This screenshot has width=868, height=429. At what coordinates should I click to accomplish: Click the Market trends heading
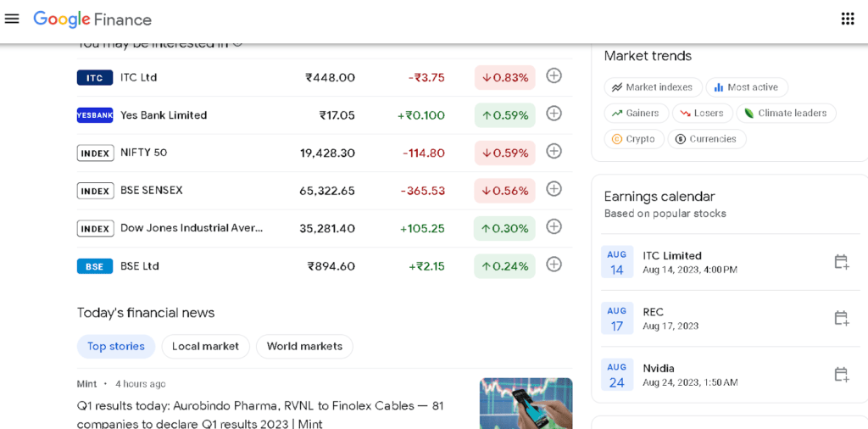648,56
